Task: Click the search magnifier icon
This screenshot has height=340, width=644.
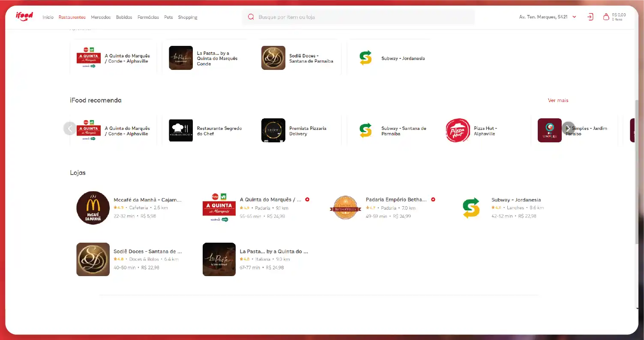Action: pyautogui.click(x=251, y=17)
